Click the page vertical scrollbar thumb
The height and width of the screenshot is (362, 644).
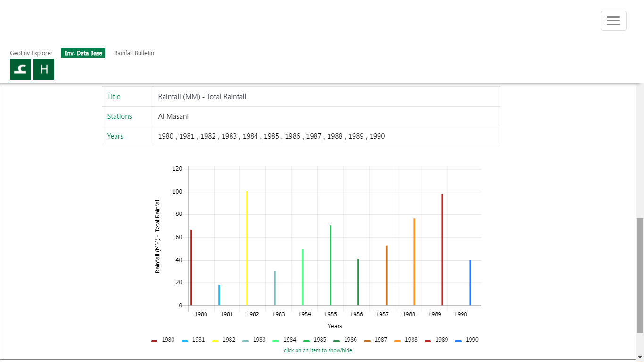pos(640,275)
